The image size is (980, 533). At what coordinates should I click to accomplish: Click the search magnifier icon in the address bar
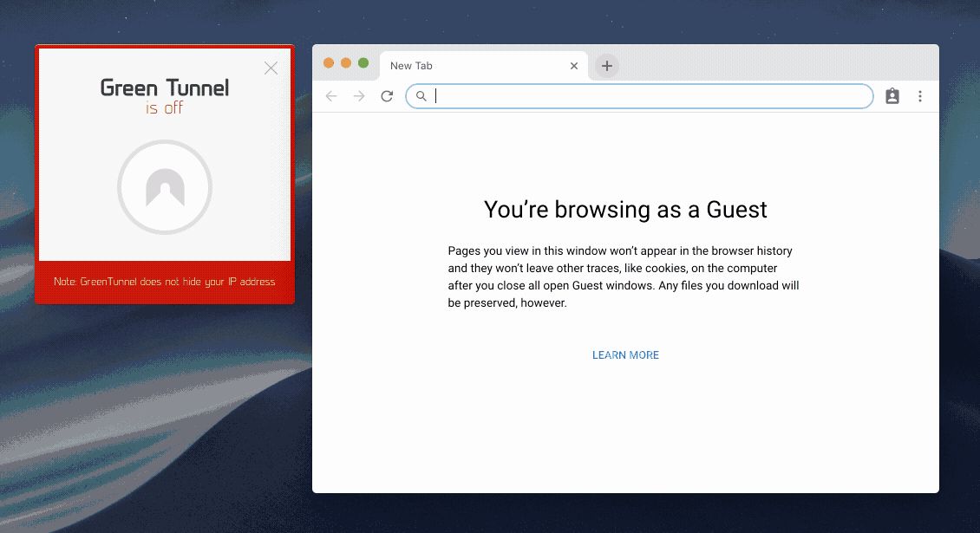(421, 96)
